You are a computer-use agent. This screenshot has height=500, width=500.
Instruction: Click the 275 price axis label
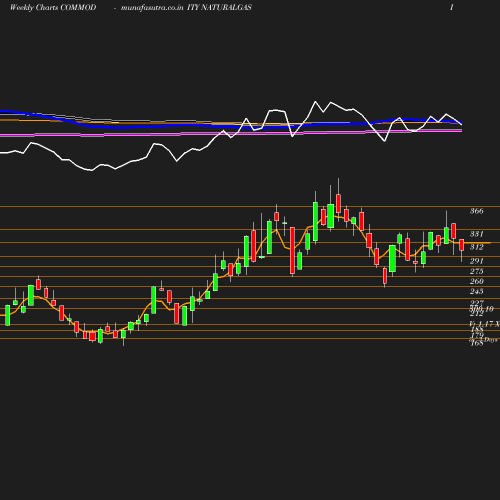(477, 271)
